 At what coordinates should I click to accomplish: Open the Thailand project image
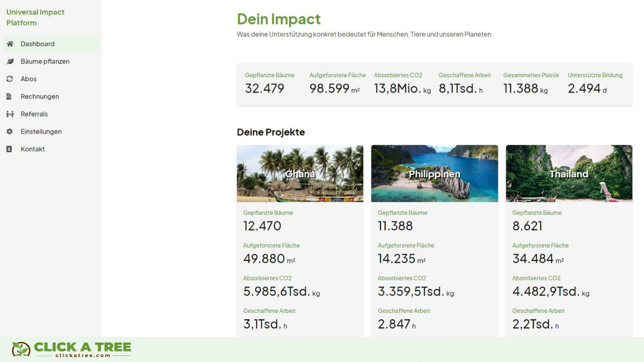[569, 173]
